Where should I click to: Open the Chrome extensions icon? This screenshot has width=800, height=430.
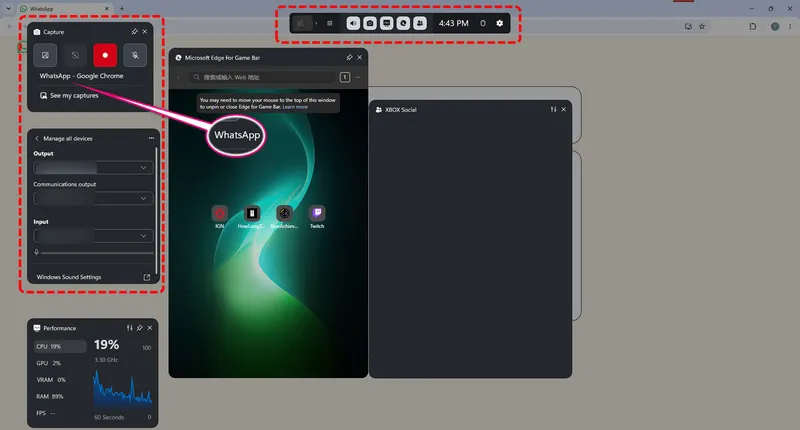click(753, 27)
